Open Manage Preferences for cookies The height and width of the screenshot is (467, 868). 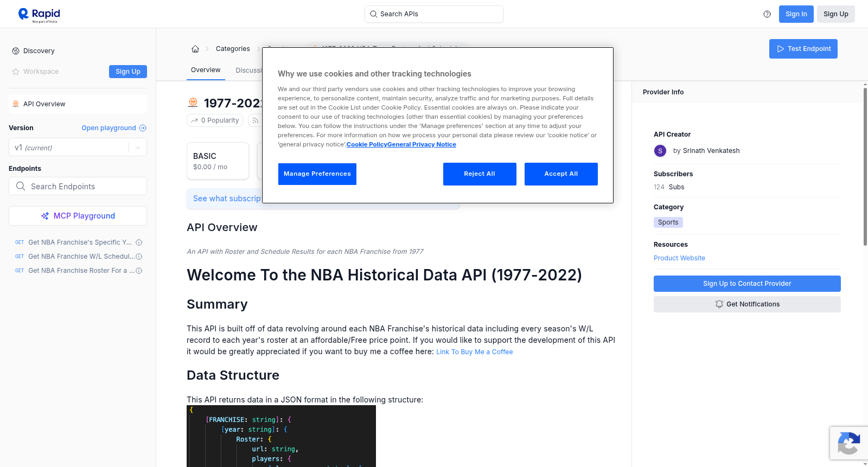click(317, 174)
